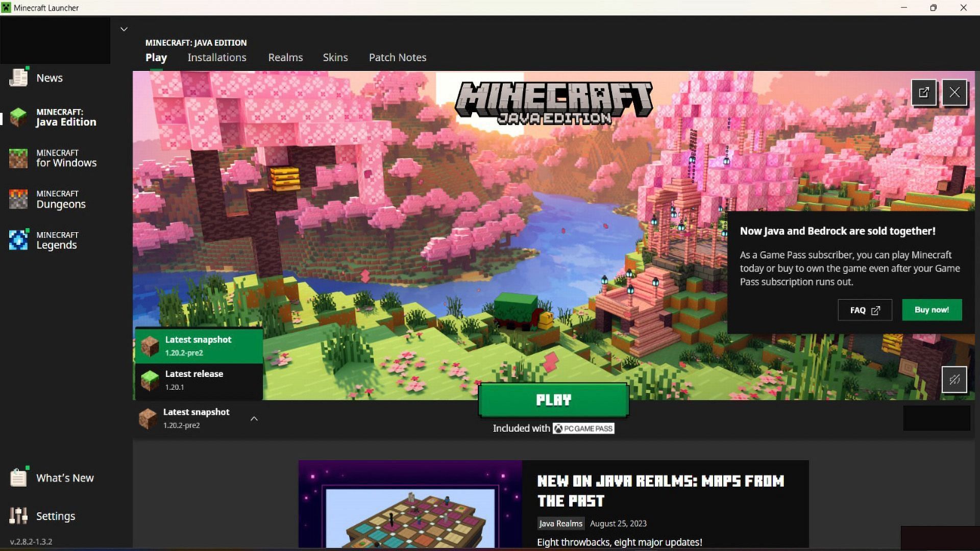Click the Installations tab
The height and width of the screenshot is (551, 980).
click(217, 57)
